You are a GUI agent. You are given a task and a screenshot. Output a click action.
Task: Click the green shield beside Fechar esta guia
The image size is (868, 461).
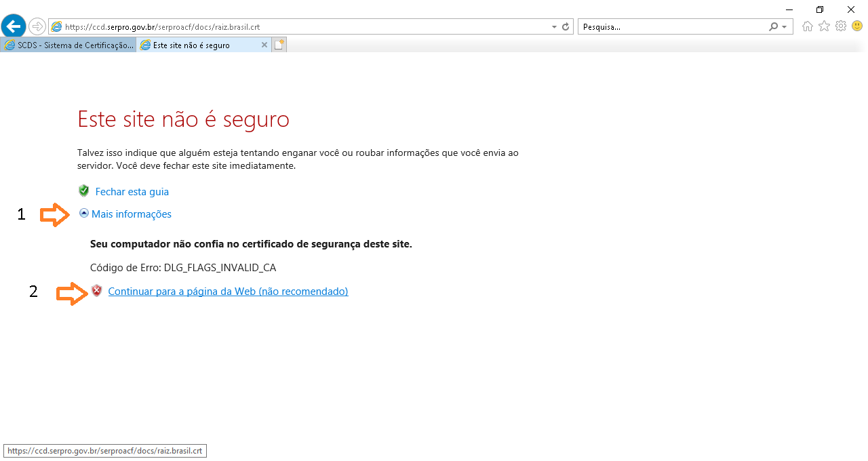[x=84, y=191]
